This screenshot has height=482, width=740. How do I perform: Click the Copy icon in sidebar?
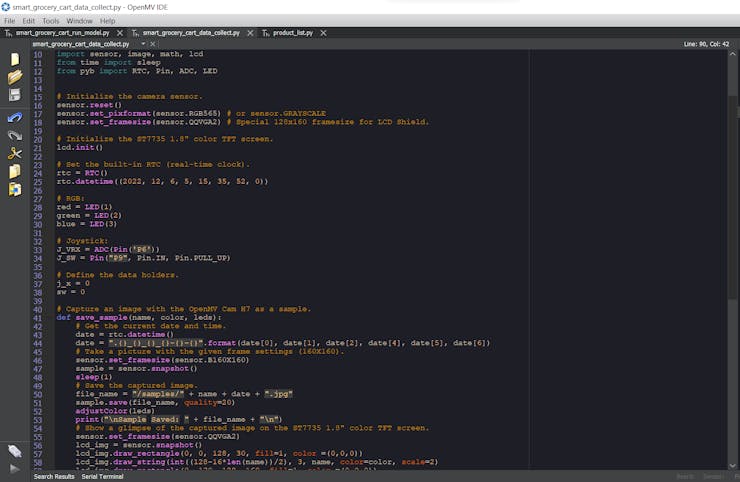click(14, 171)
